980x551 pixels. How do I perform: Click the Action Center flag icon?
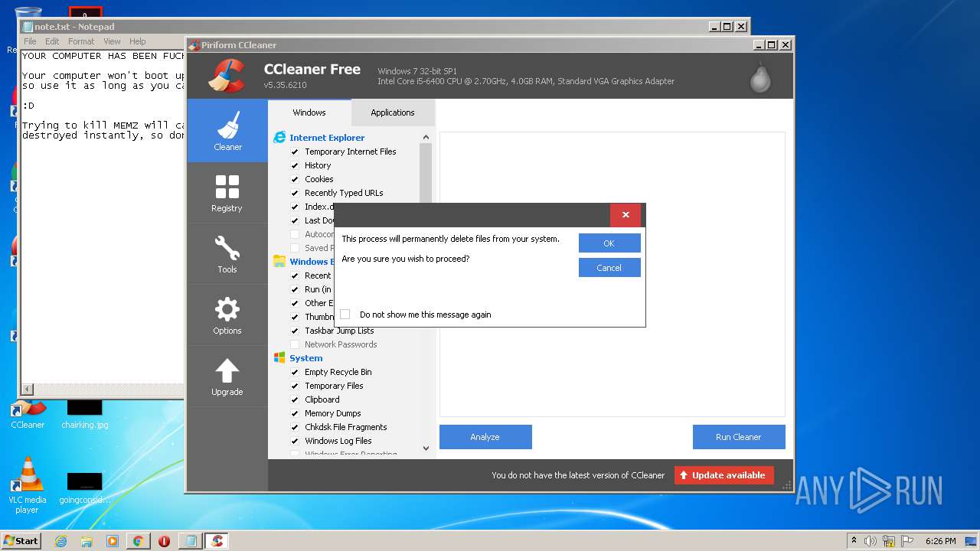(906, 541)
